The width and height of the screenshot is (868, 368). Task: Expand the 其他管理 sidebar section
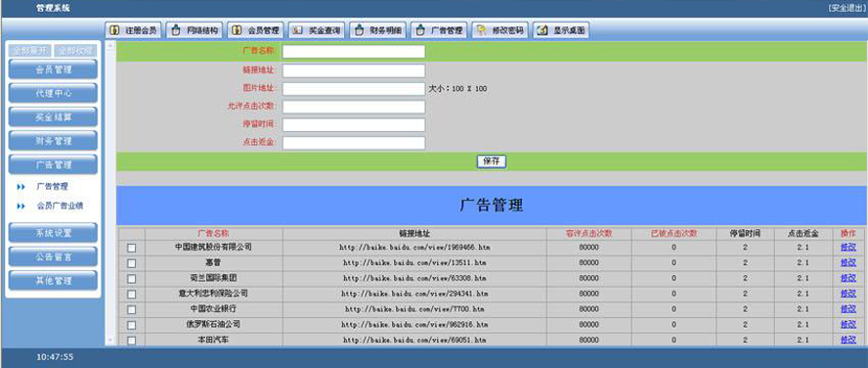coord(53,281)
